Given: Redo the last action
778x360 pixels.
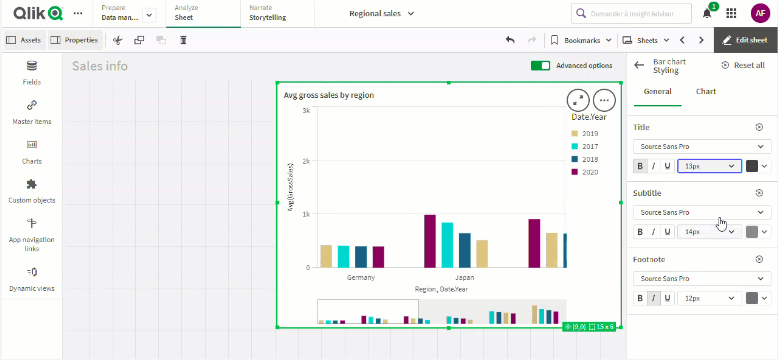Looking at the screenshot, I should (531, 40).
